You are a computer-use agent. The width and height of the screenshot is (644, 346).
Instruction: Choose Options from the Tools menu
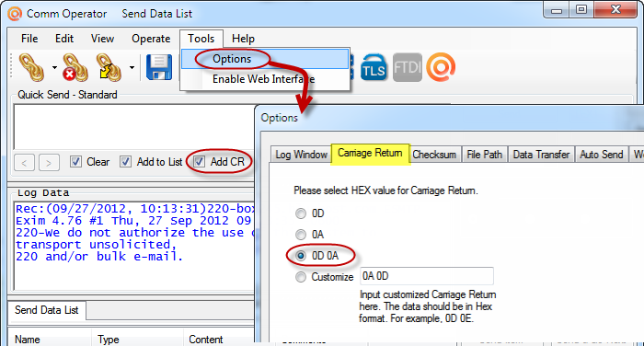(265, 59)
